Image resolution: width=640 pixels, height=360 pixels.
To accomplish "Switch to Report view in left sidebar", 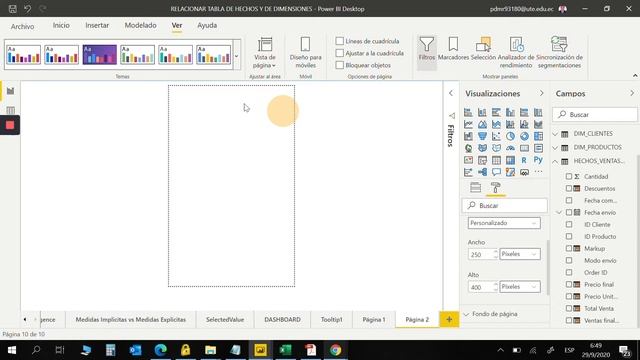I will click(10, 91).
